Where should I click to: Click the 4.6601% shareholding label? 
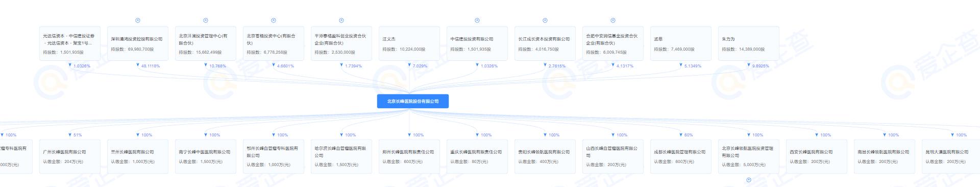point(286,66)
